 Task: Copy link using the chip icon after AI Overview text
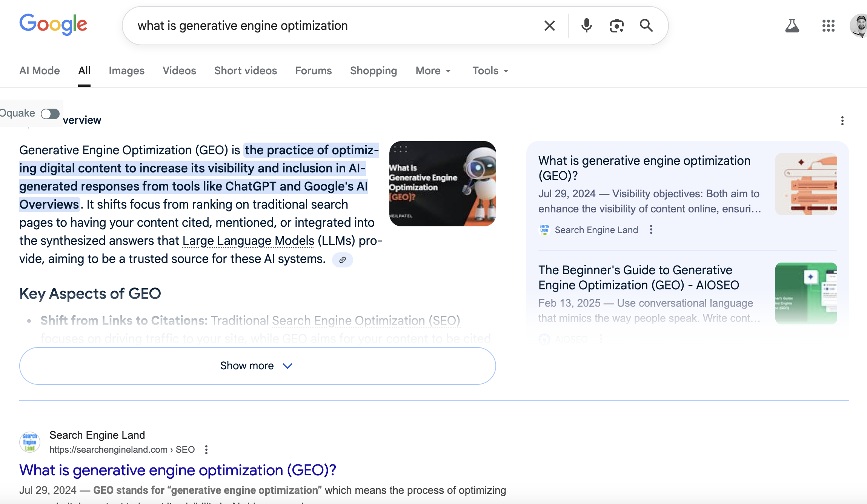pos(342,260)
